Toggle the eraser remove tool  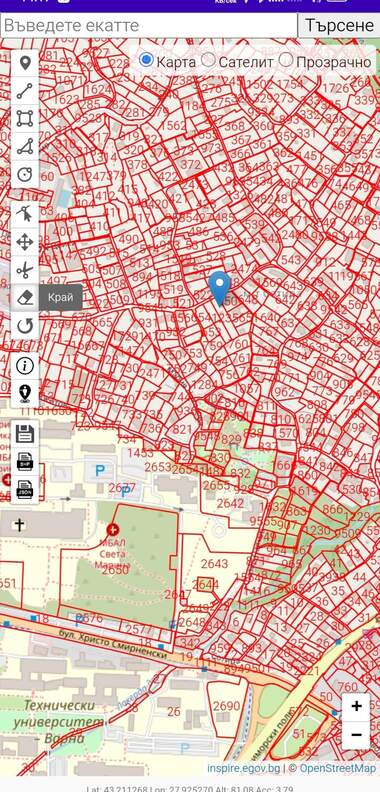point(25,298)
